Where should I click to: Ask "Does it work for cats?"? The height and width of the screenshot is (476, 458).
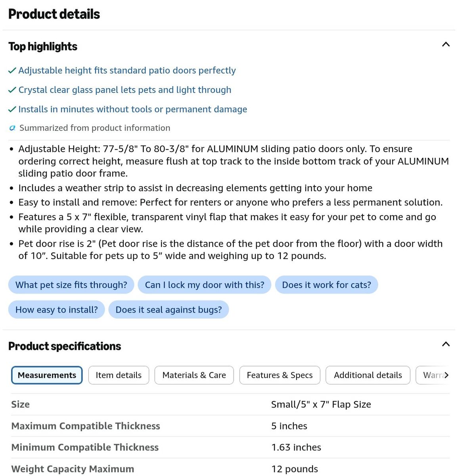tap(326, 285)
